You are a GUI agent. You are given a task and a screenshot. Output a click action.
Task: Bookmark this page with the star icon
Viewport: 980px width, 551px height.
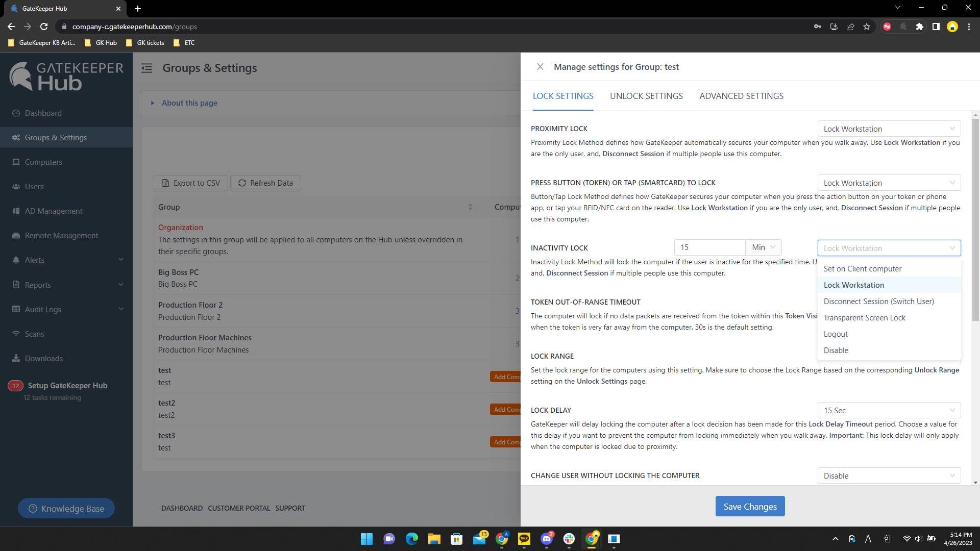867,27
